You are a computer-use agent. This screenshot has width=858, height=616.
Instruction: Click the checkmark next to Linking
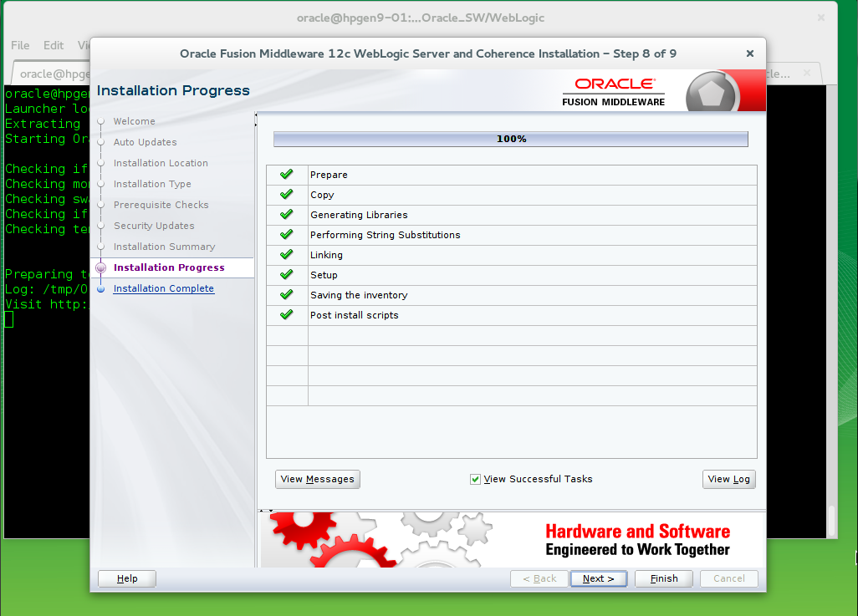click(x=287, y=255)
